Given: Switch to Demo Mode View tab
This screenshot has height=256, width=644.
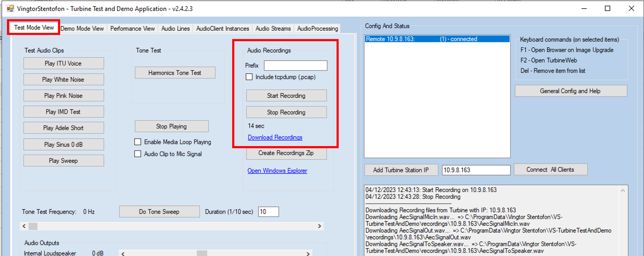Looking at the screenshot, I should pos(82,29).
